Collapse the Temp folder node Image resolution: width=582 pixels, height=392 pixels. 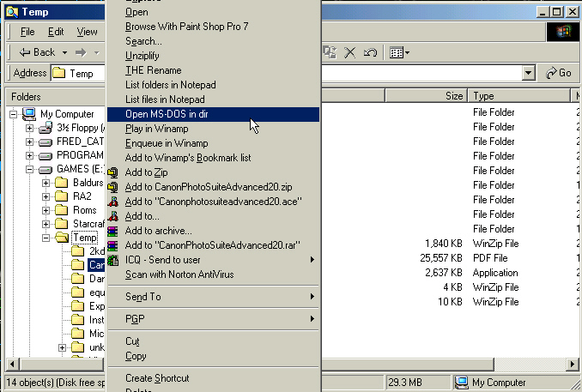coord(45,238)
